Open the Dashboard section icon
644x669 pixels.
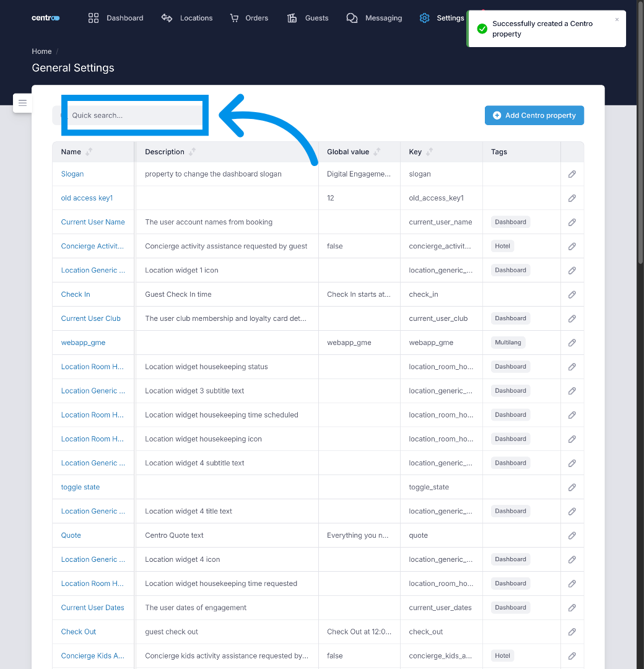[x=93, y=18]
